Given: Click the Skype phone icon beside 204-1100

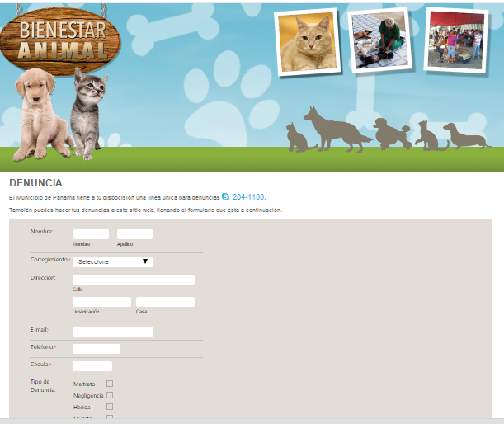Looking at the screenshot, I should 226,196.
